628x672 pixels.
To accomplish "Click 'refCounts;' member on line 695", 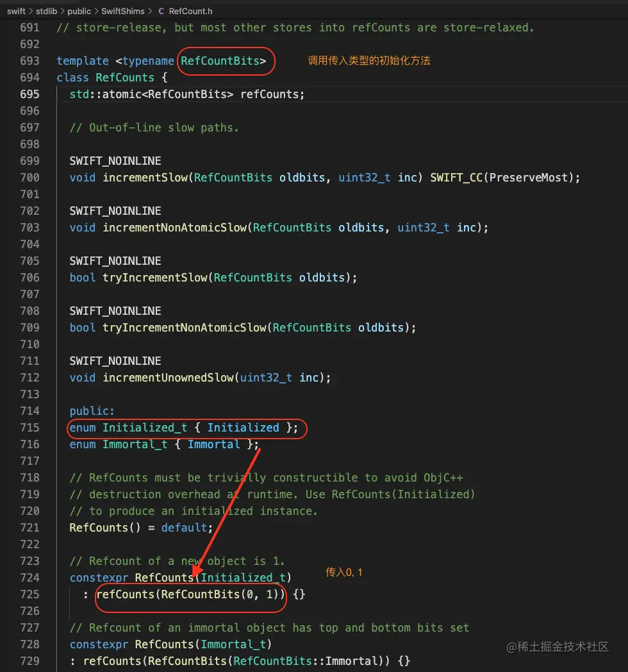I will click(272, 94).
